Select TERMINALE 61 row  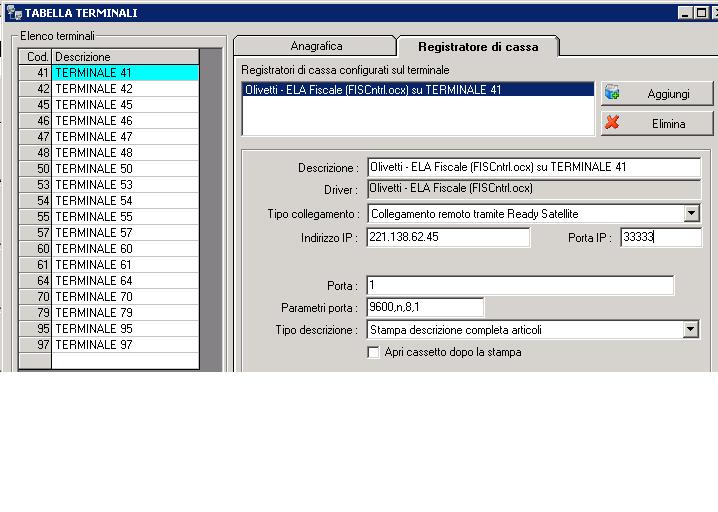click(x=109, y=265)
